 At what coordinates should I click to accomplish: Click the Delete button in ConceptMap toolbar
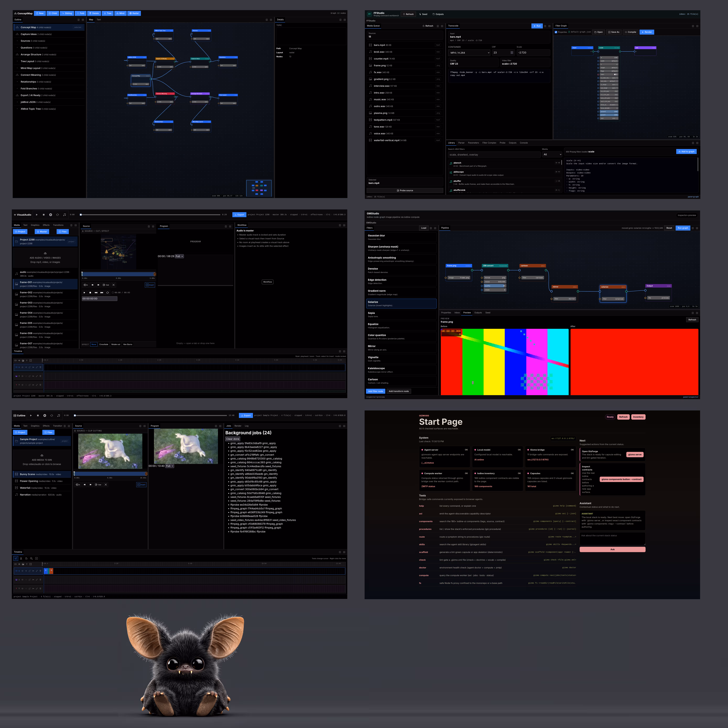tap(94, 13)
